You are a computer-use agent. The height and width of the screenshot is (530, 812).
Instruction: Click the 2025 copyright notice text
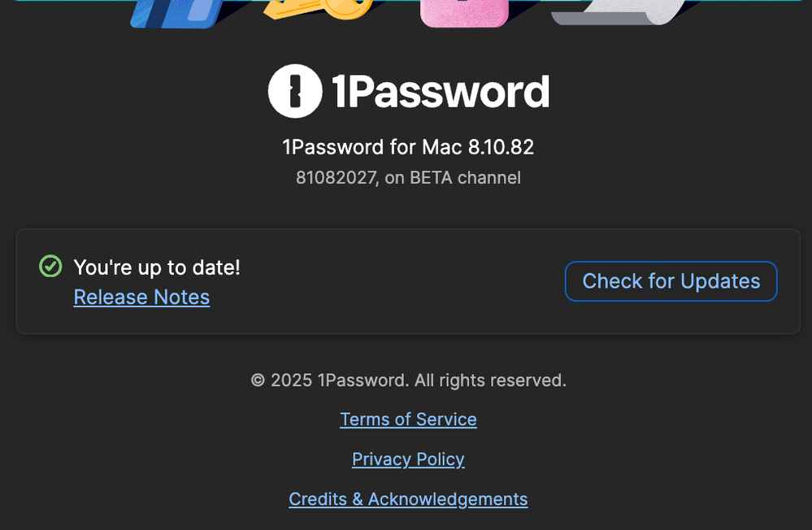pyautogui.click(x=408, y=380)
